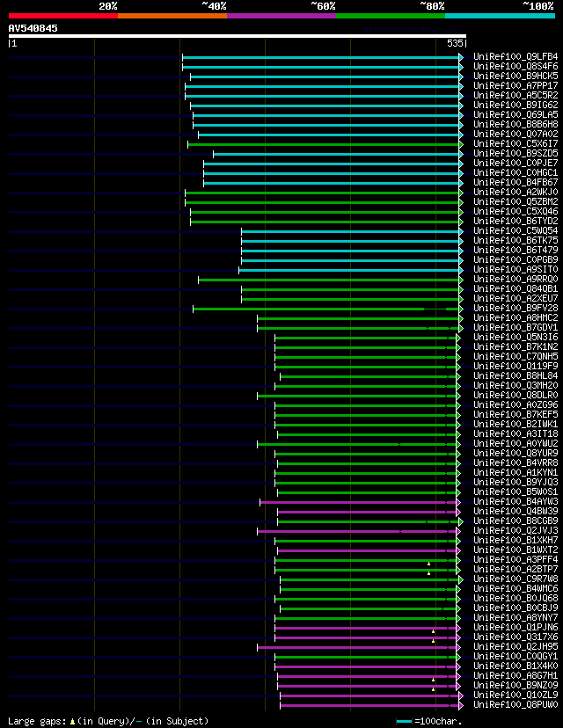Select the UniRef100_A8HMC2 entry

515,317
